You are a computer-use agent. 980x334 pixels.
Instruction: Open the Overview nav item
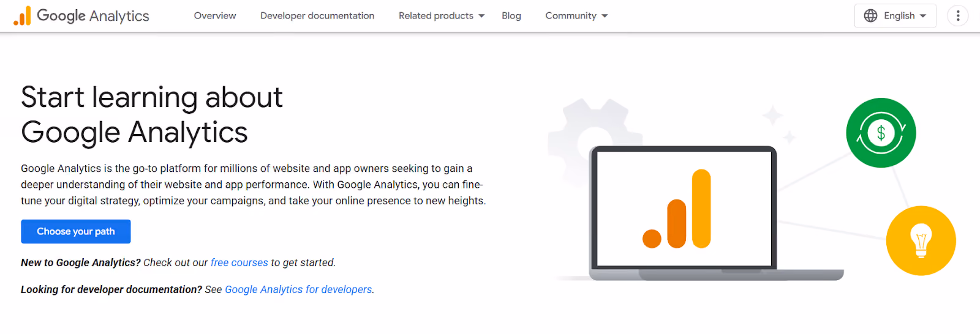coord(215,16)
